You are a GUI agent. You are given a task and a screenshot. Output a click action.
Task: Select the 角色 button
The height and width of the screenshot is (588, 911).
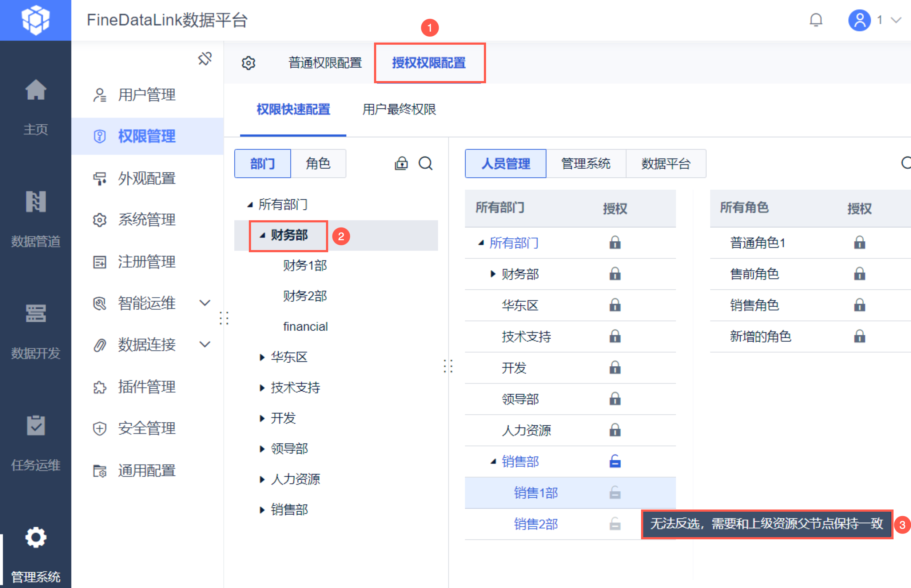point(318,164)
